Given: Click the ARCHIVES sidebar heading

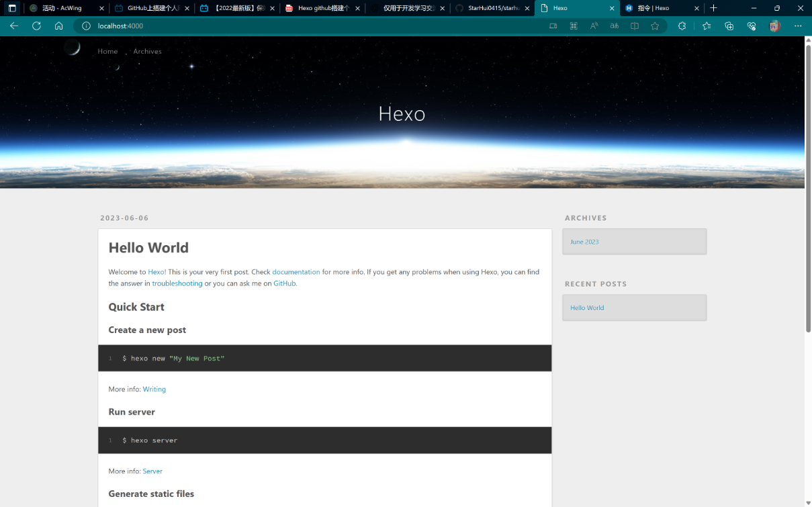Looking at the screenshot, I should click(x=586, y=218).
